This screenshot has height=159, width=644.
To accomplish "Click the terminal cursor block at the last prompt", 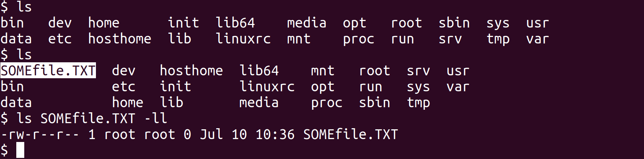I will (x=20, y=150).
